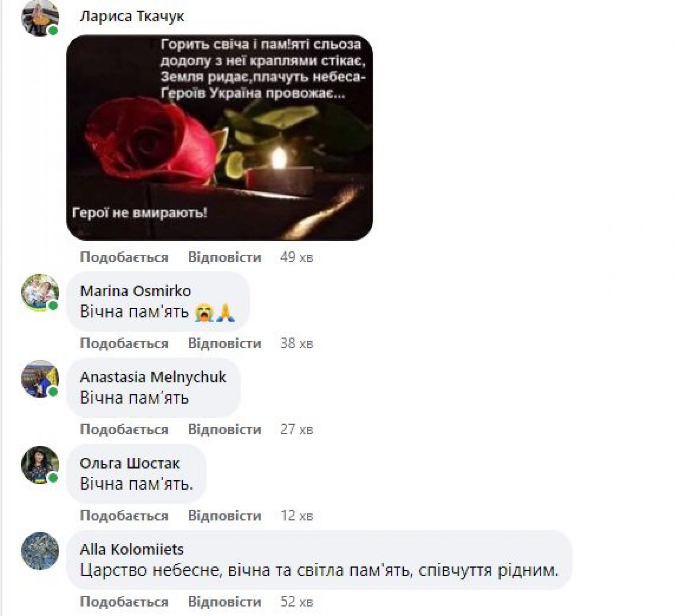Click the name Лариса Ткачук

click(x=132, y=16)
